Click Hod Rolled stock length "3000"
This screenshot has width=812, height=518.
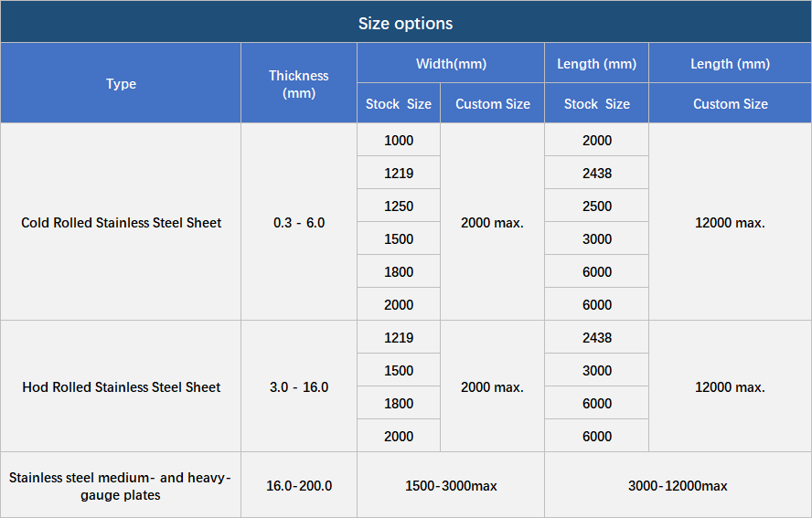[596, 370]
